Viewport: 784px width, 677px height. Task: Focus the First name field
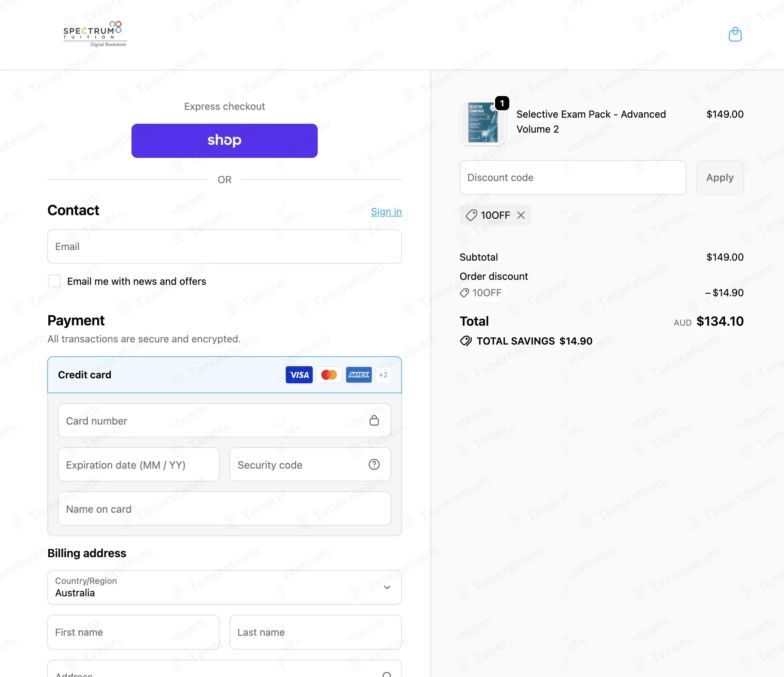point(133,632)
